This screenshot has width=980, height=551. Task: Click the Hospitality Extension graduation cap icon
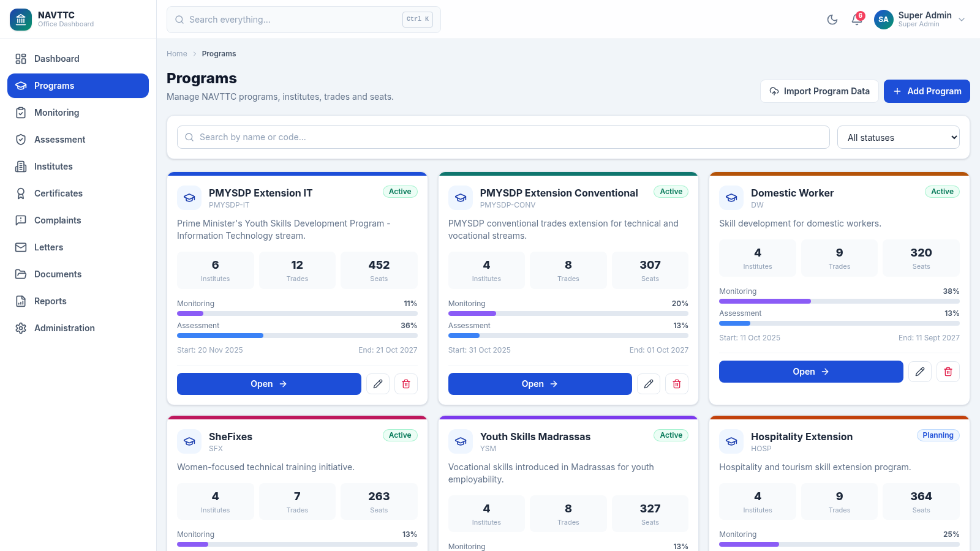[x=731, y=441]
